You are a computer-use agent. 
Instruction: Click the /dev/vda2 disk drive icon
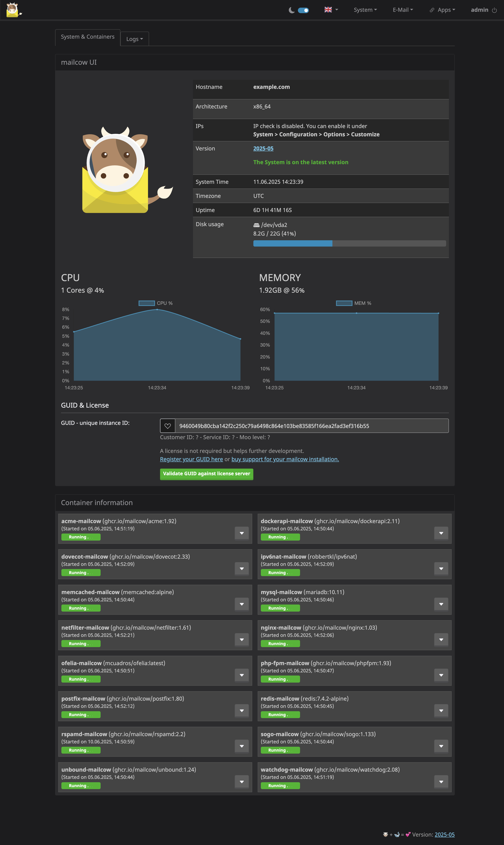click(257, 225)
